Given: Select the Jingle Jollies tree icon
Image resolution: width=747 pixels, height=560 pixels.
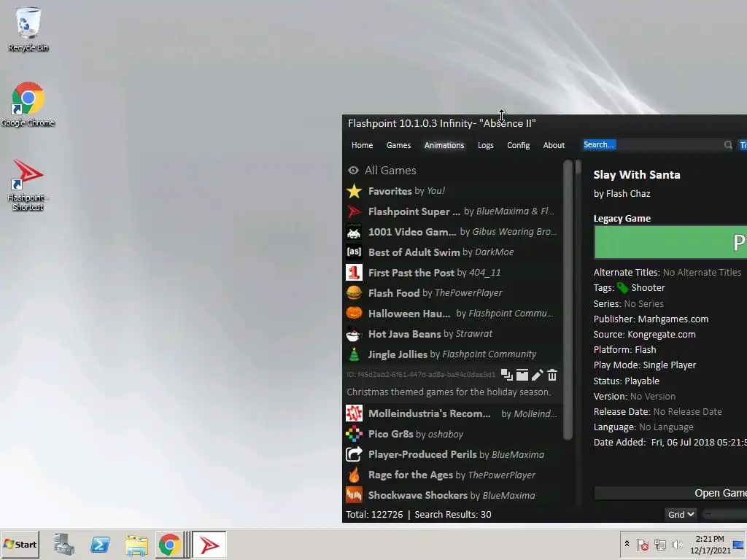Looking at the screenshot, I should click(354, 354).
